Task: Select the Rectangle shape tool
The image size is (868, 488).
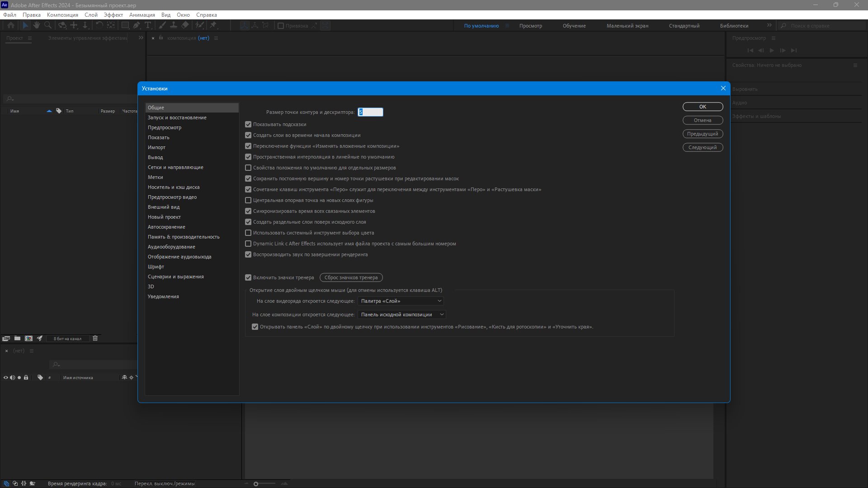Action: 125,26
